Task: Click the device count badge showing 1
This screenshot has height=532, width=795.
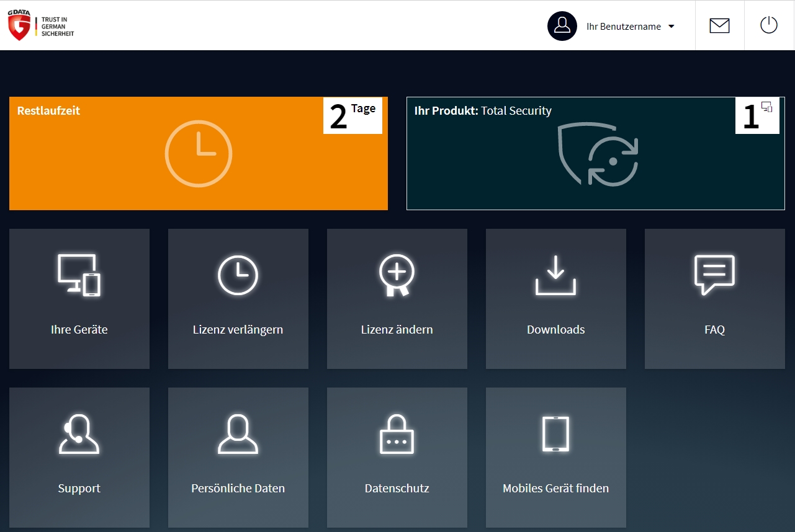Action: pos(757,115)
